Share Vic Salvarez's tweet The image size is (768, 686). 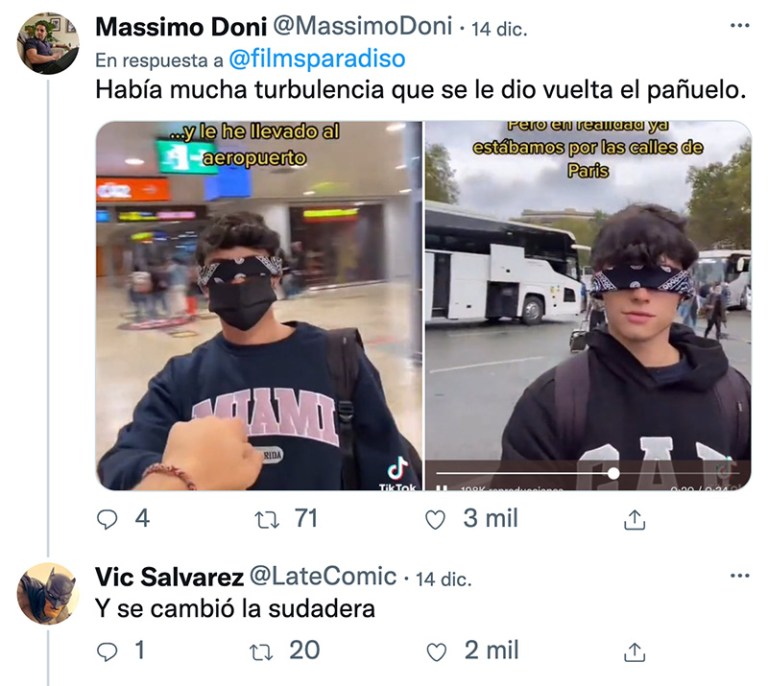pos(634,652)
